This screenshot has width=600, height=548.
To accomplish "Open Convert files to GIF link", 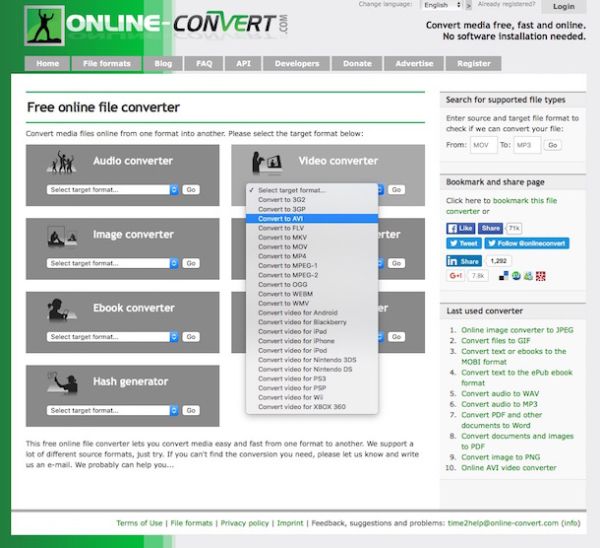I will click(496, 341).
